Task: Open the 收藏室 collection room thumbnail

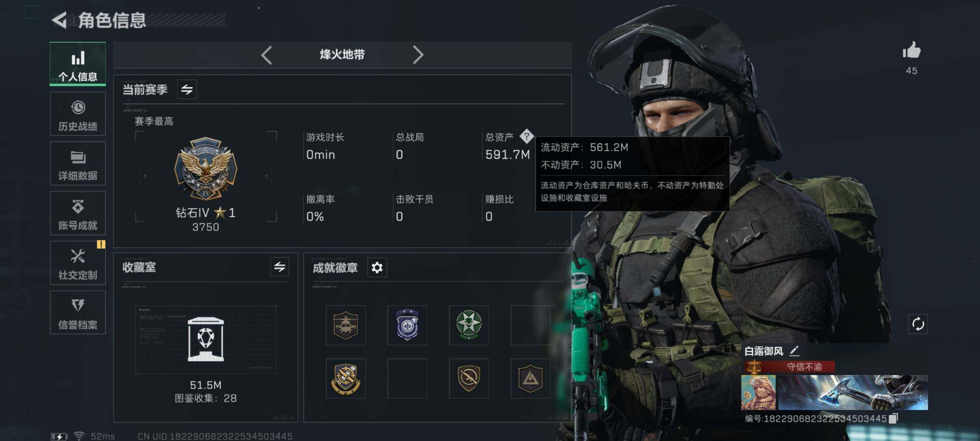Action: point(206,340)
